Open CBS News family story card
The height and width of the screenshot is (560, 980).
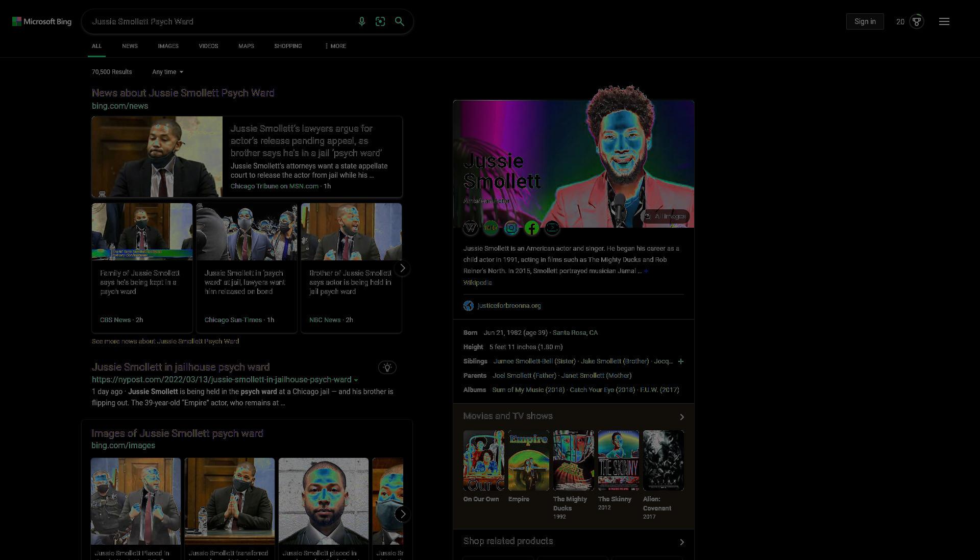[142, 268]
